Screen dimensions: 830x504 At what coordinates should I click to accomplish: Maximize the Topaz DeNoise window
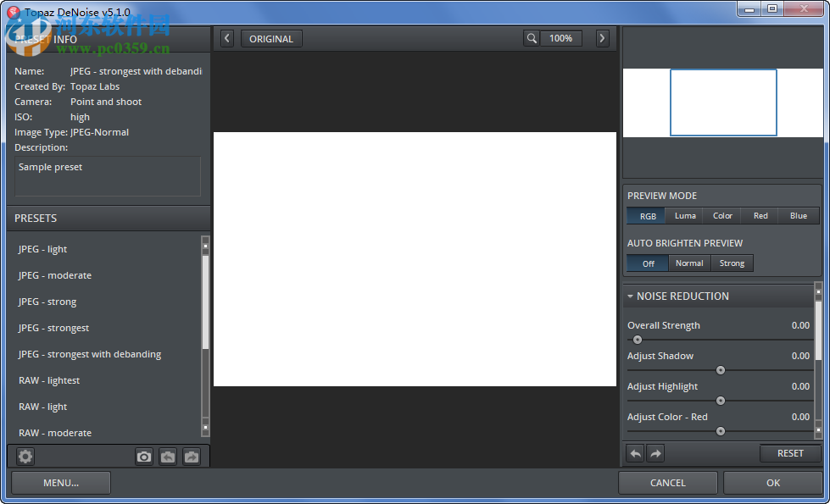pyautogui.click(x=772, y=9)
